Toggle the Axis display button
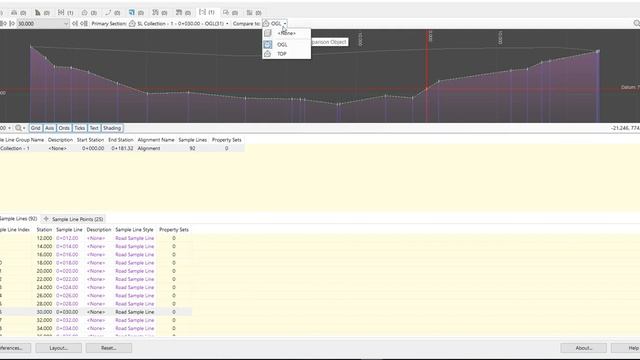The width and height of the screenshot is (640, 360). click(x=49, y=128)
